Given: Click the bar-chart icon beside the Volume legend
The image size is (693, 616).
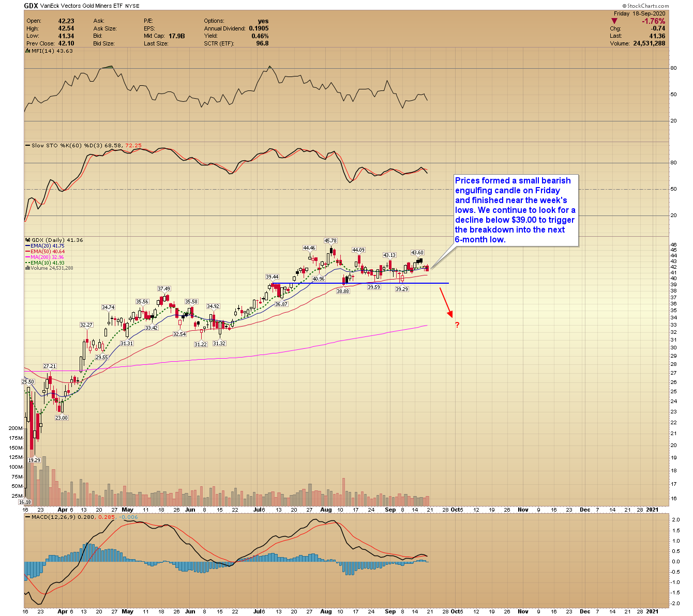Looking at the screenshot, I should [27, 268].
